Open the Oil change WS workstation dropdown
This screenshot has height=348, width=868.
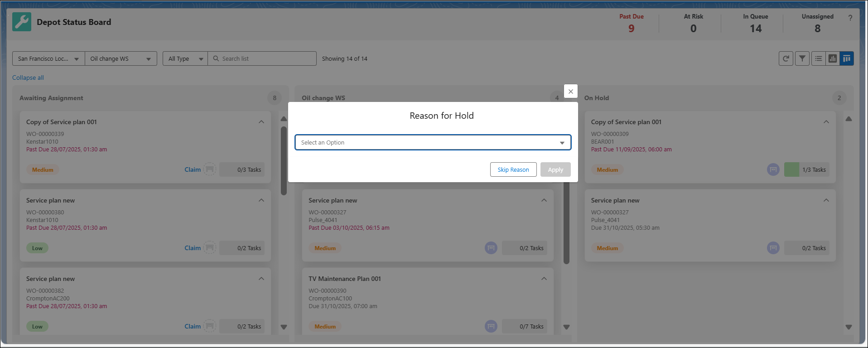pyautogui.click(x=121, y=58)
